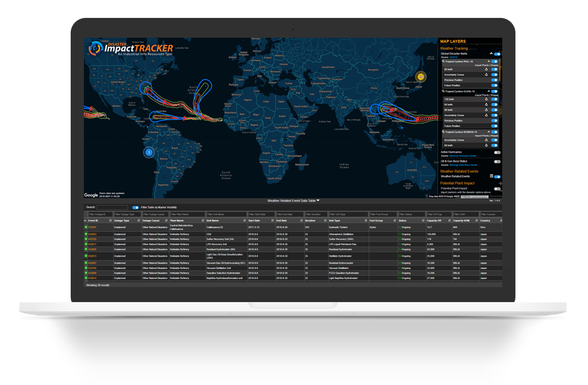Click the map cluster marker labeled 3
The image size is (588, 385).
[x=149, y=152]
